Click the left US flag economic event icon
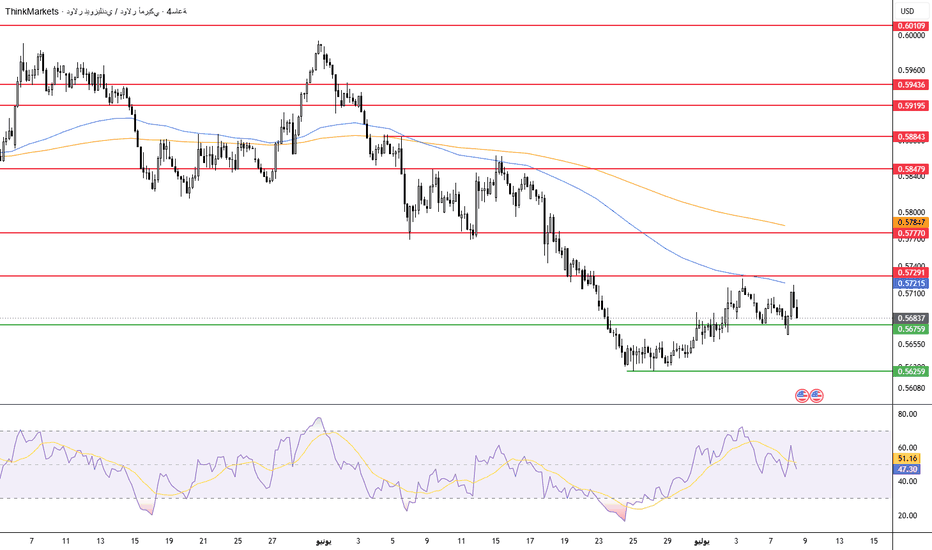 (802, 395)
